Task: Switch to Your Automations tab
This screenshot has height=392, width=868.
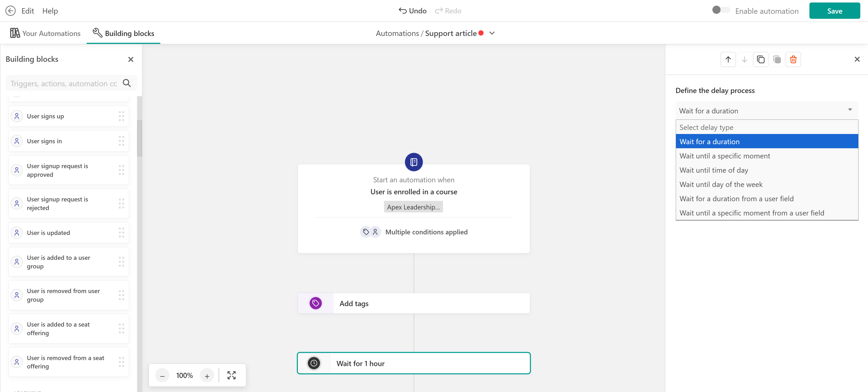Action: (45, 33)
